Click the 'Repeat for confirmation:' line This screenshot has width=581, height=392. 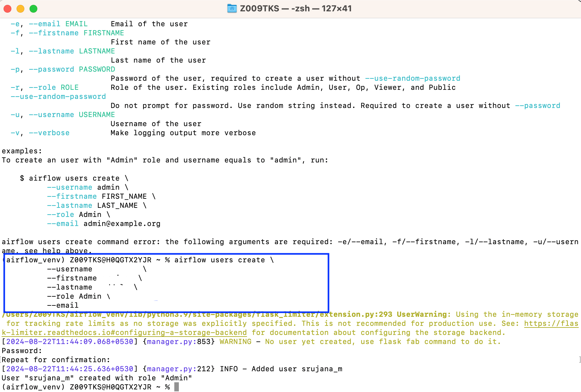(x=56, y=360)
